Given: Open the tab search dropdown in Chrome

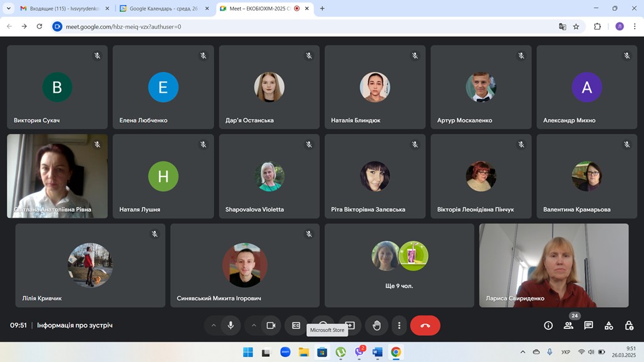Looking at the screenshot, I should (9, 9).
